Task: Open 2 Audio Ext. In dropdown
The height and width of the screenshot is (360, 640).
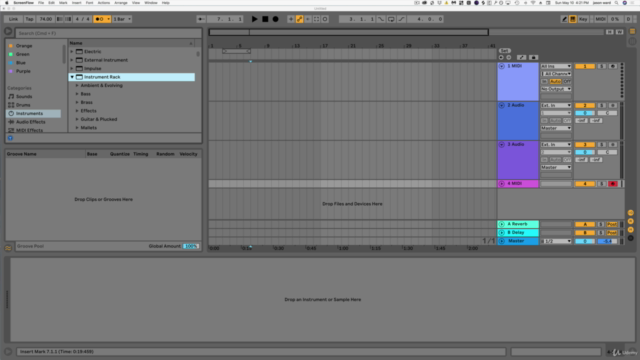Action: pyautogui.click(x=556, y=105)
